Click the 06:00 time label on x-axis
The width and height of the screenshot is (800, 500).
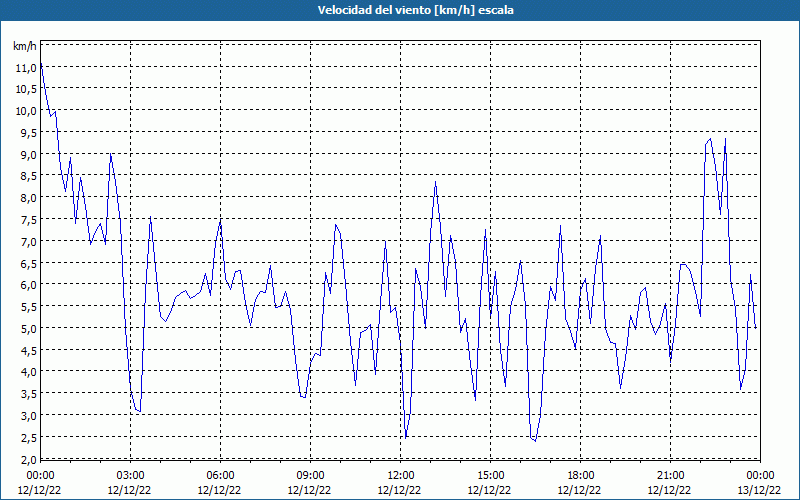click(x=220, y=476)
